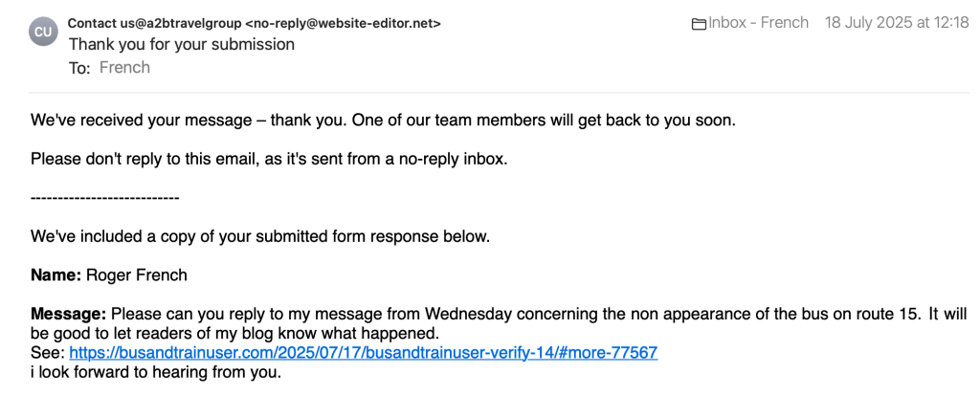Click the 'Please don't reply to this email' line
This screenshot has height=396, width=980.
pos(269,159)
